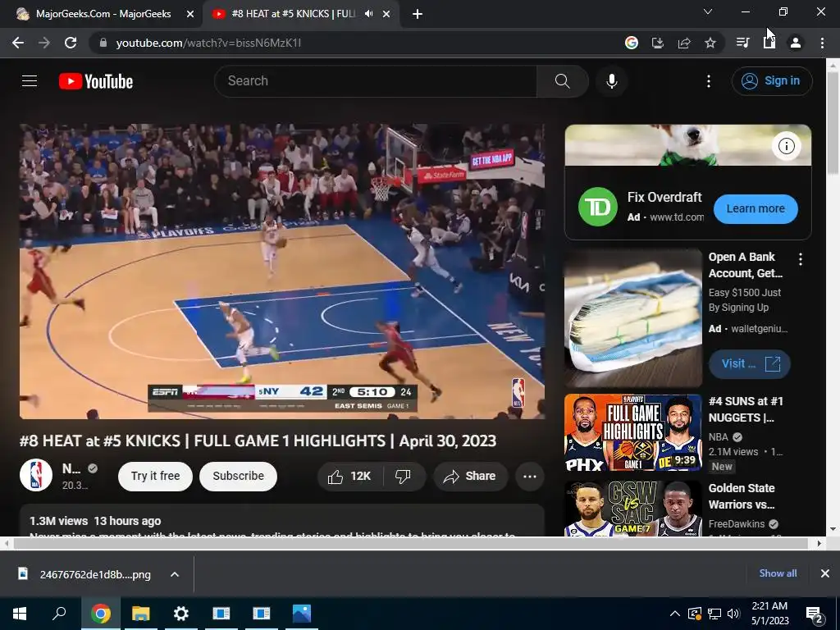Screen dimensions: 840x630
Task: Share this page from address bar
Action: click(x=684, y=43)
